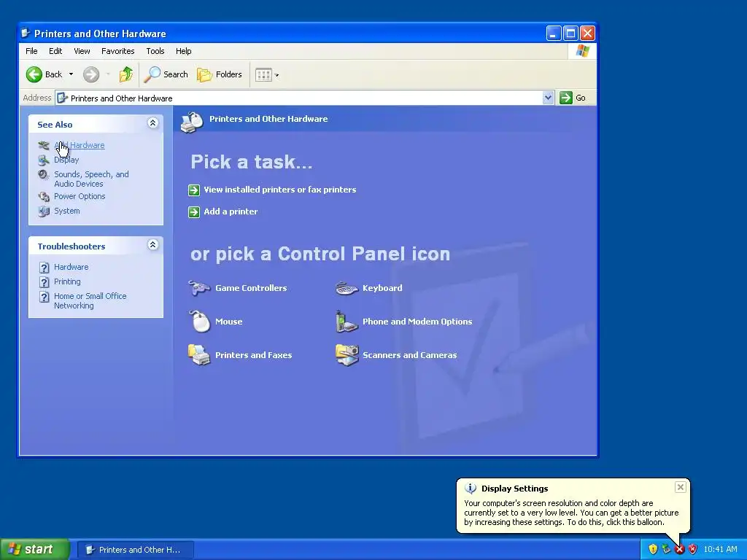Open the Favorites menu
This screenshot has height=560, width=747.
(117, 51)
